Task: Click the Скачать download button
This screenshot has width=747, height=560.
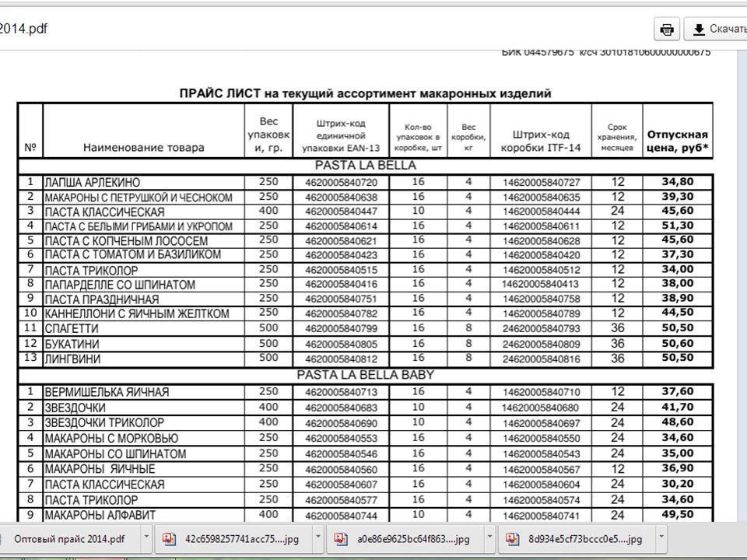Action: pos(716,29)
